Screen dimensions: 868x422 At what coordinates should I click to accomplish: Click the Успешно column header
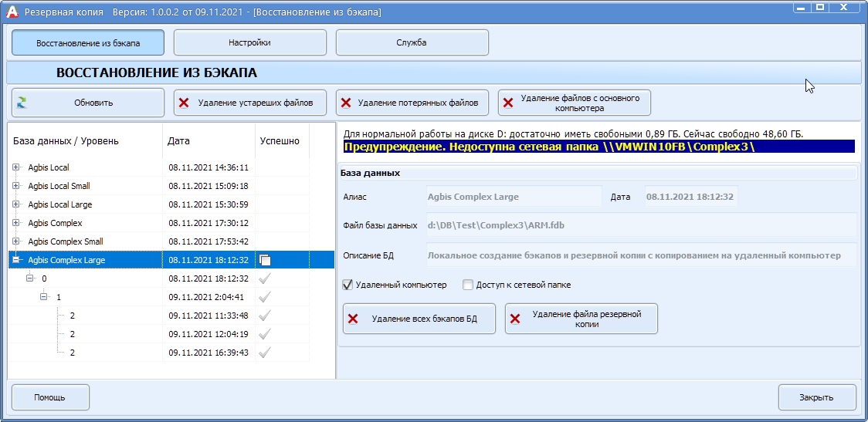coord(282,141)
